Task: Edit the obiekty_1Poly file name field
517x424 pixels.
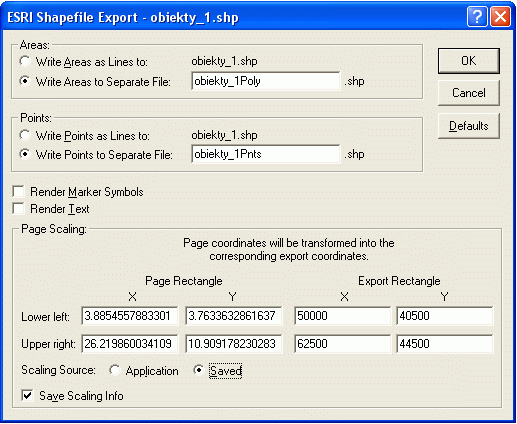Action: (x=266, y=81)
